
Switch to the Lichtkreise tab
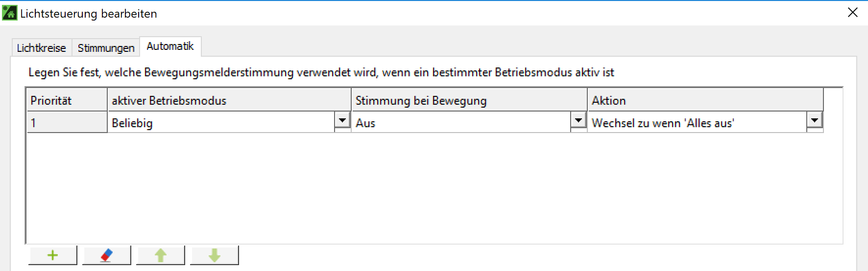pyautogui.click(x=41, y=48)
